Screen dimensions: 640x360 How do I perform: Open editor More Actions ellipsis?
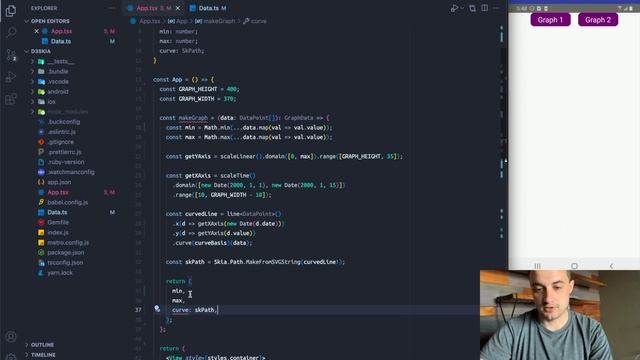point(496,8)
